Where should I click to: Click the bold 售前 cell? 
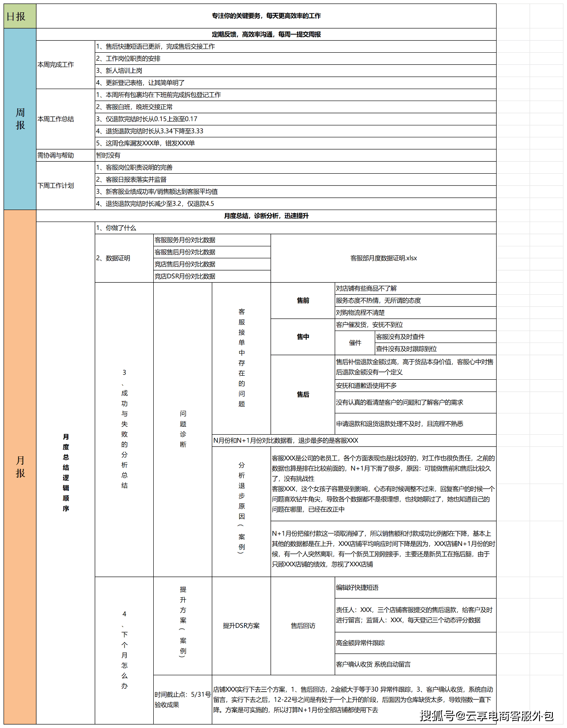303,300
